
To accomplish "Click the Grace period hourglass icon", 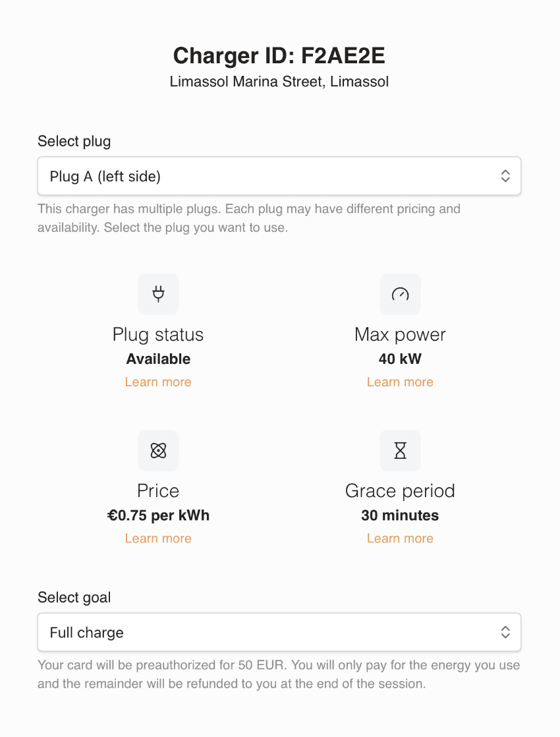I will 400,451.
